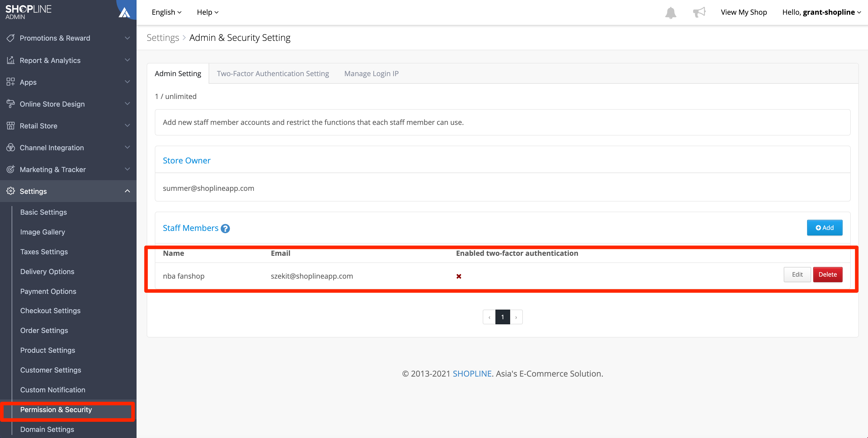Click the Channel Integration icon

point(10,148)
